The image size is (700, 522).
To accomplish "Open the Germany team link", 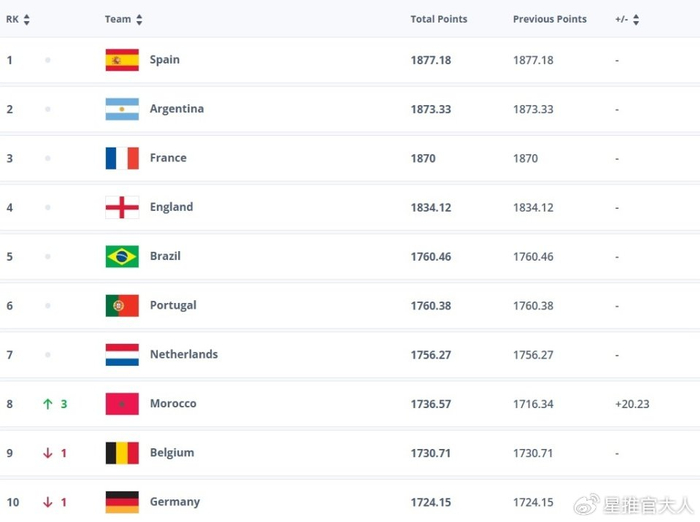I will 175,502.
